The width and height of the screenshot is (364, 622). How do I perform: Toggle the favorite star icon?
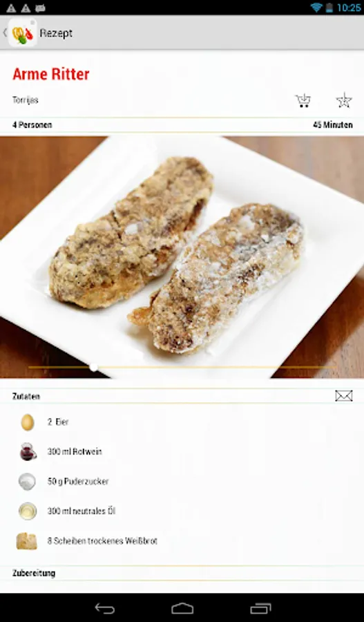tap(344, 100)
